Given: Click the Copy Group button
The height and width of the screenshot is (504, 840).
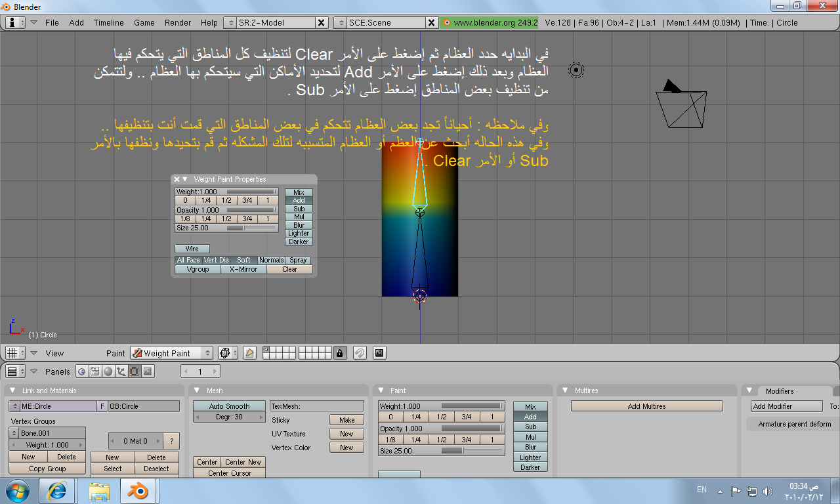Looking at the screenshot, I should [x=47, y=469].
